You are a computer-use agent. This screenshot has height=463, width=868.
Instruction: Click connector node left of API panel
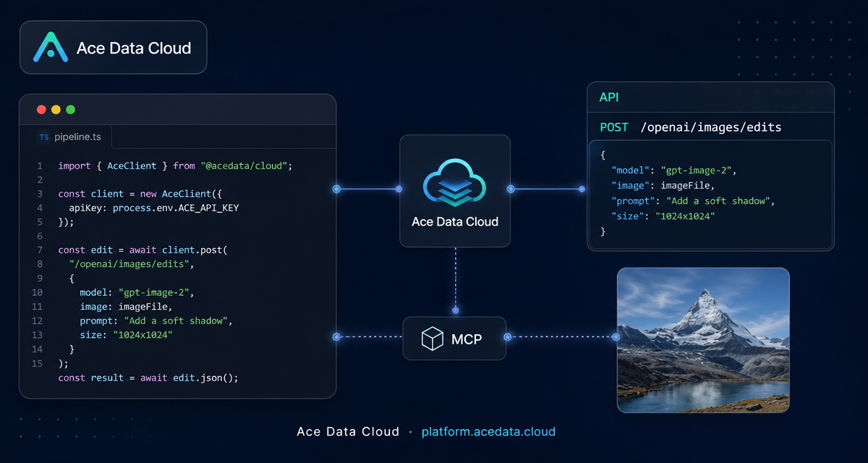point(582,189)
